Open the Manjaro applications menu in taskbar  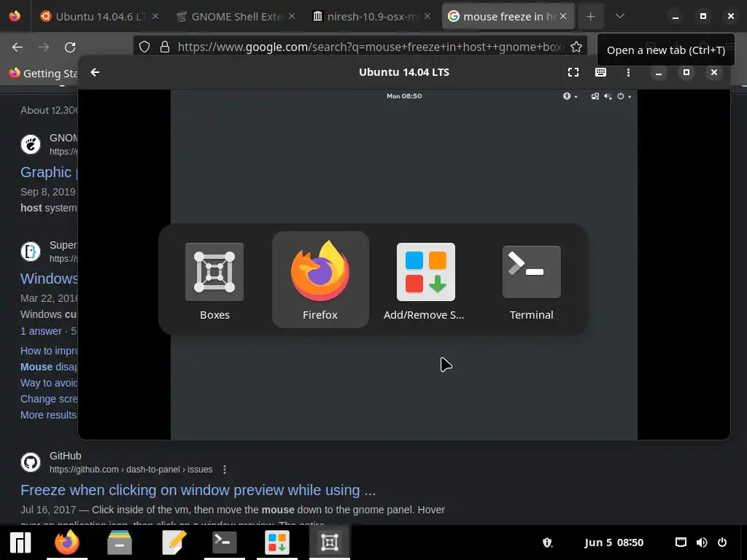[x=20, y=542]
